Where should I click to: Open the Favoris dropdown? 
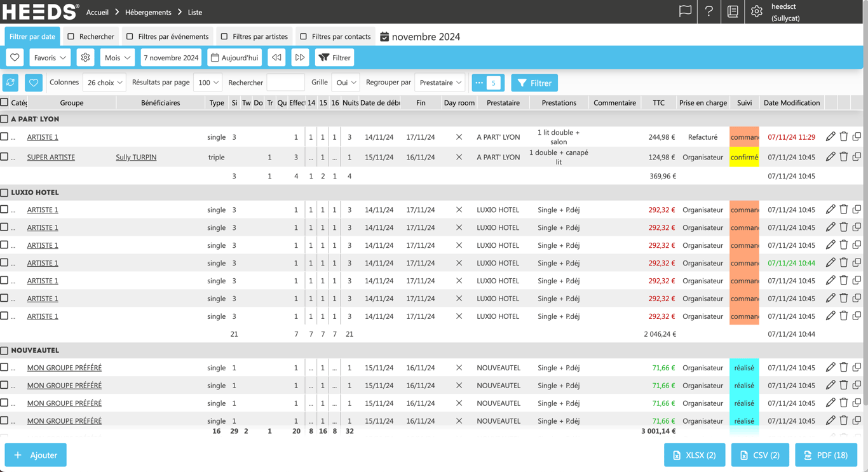[x=50, y=58]
